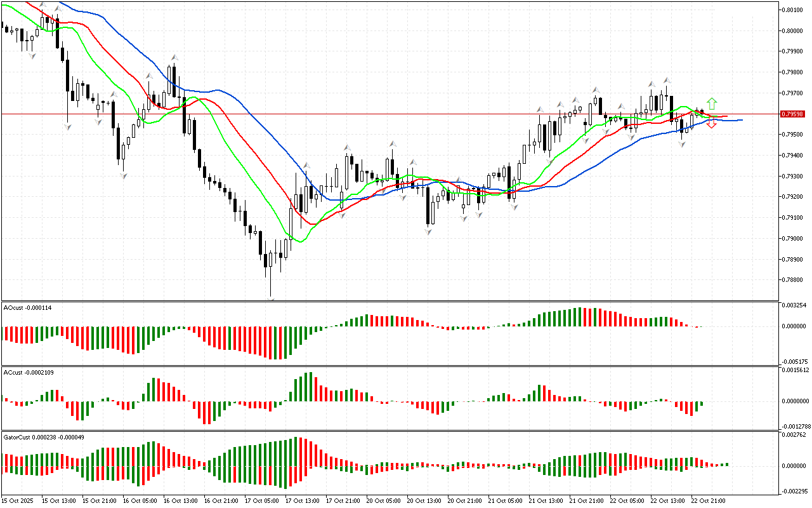Click the -0.002295 Gator scale value
812x508 pixels.
tap(794, 491)
